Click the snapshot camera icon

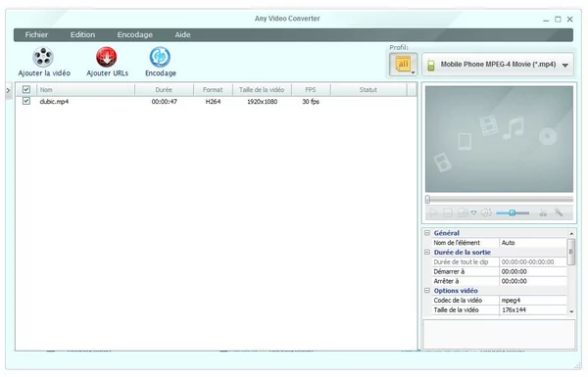[x=463, y=212]
